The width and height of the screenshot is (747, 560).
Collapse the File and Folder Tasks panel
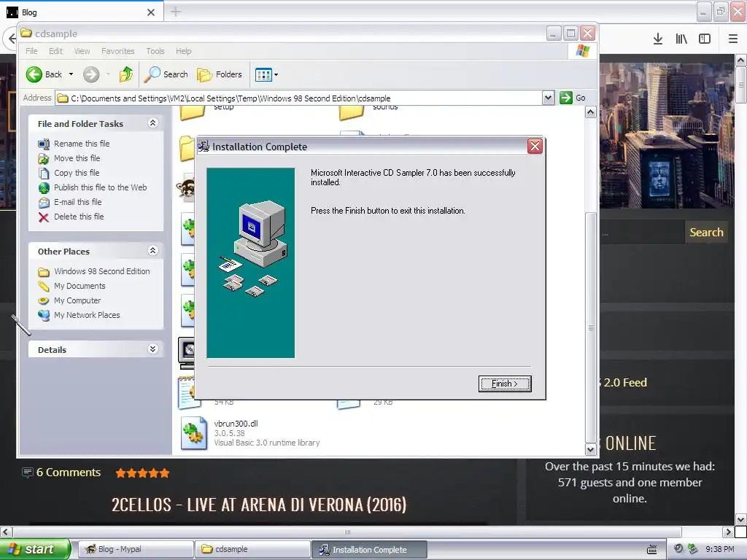[x=153, y=123]
